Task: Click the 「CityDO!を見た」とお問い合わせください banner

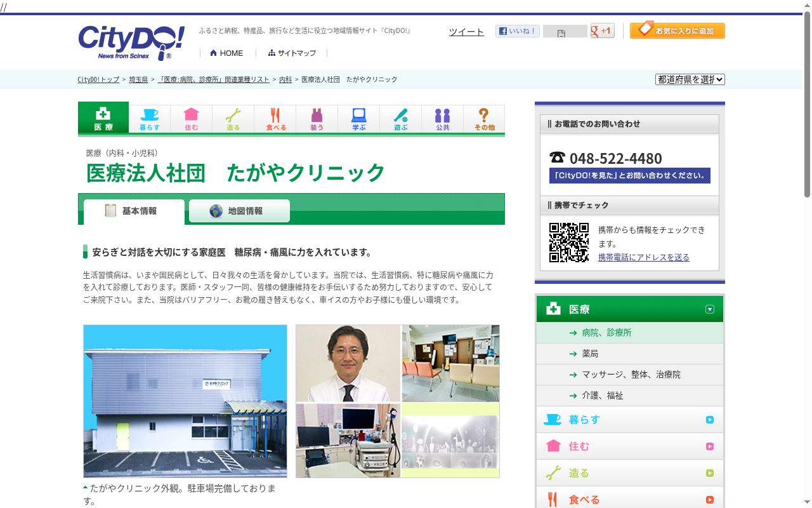Action: [x=630, y=176]
